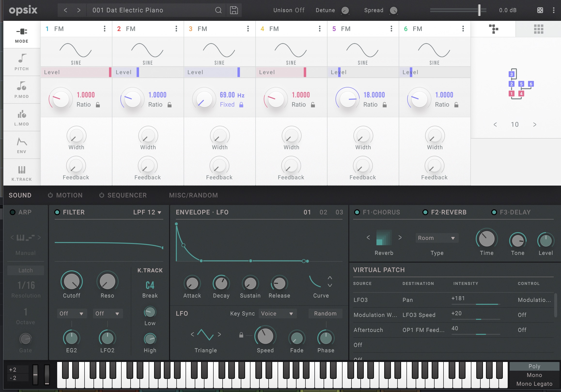The width and height of the screenshot is (561, 392).
Task: Open the preset search magnifier
Action: [218, 10]
